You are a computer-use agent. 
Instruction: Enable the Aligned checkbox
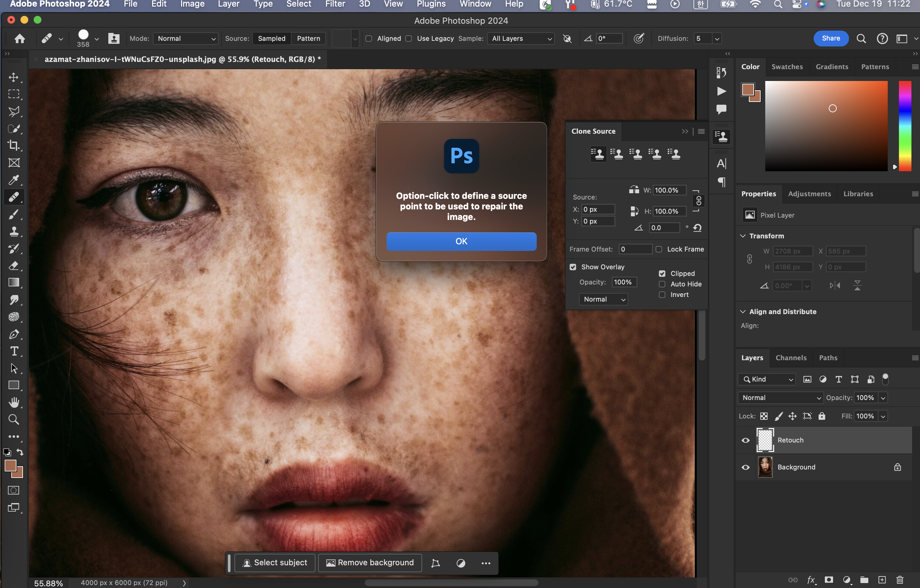369,39
